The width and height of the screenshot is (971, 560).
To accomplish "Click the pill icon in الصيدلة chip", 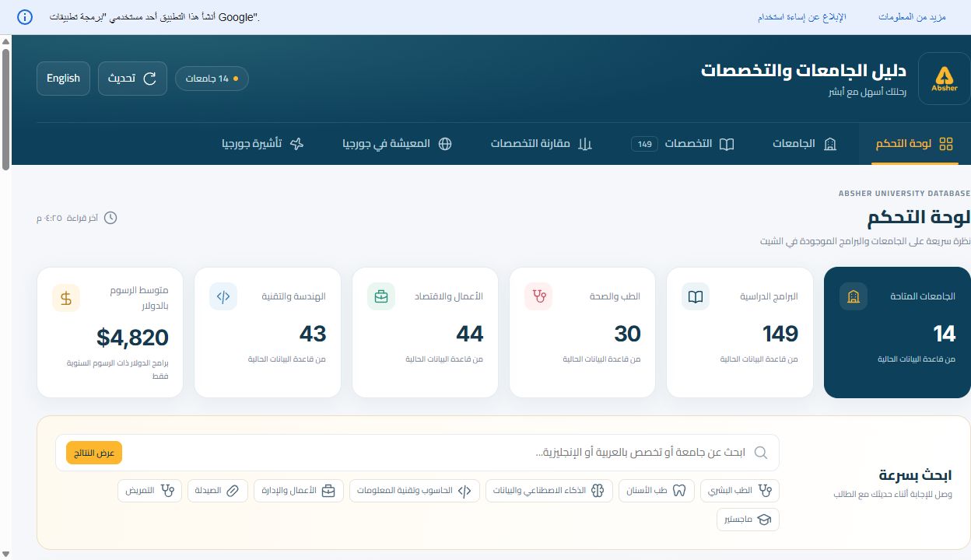I will coord(233,491).
